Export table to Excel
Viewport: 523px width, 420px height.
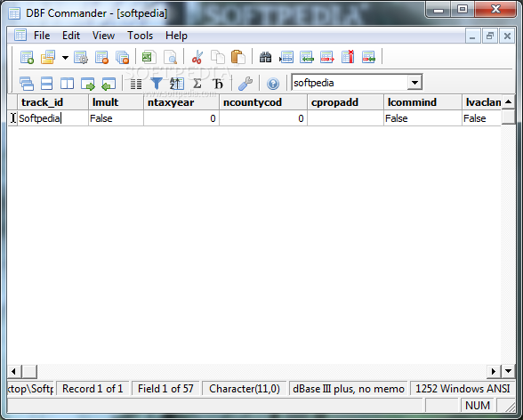[x=149, y=57]
